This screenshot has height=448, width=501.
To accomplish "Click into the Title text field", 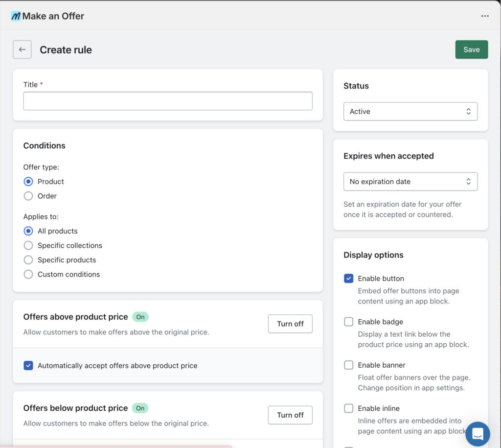I will click(167, 101).
